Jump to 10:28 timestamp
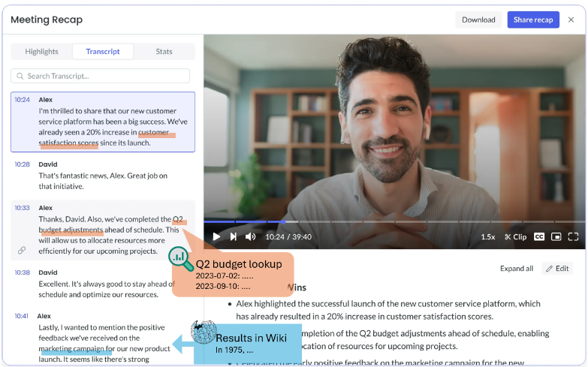 (22, 164)
